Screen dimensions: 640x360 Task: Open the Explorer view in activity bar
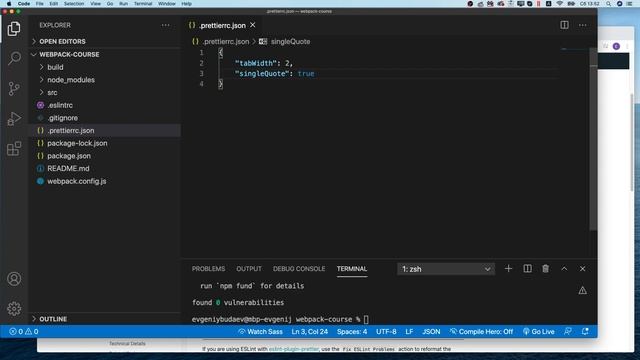point(14,29)
